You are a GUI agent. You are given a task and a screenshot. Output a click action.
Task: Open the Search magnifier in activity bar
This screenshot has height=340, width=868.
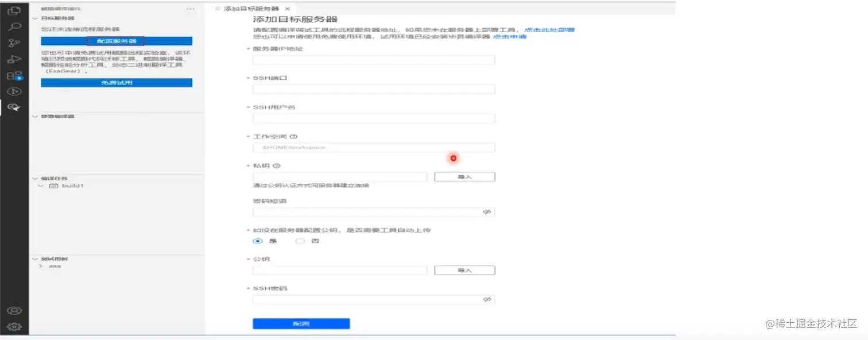coord(14,26)
